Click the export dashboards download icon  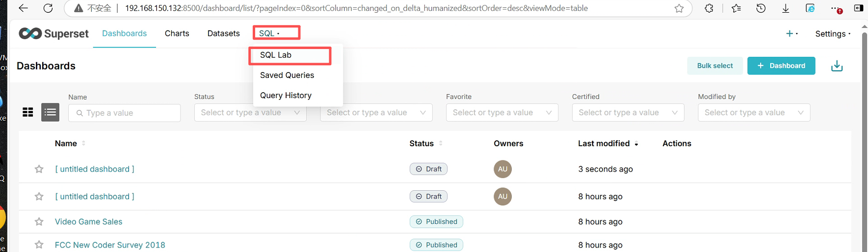click(837, 66)
